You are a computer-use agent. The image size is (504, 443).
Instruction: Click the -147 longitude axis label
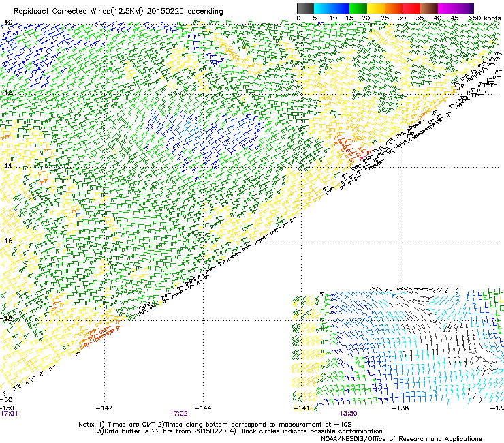pyautogui.click(x=104, y=408)
